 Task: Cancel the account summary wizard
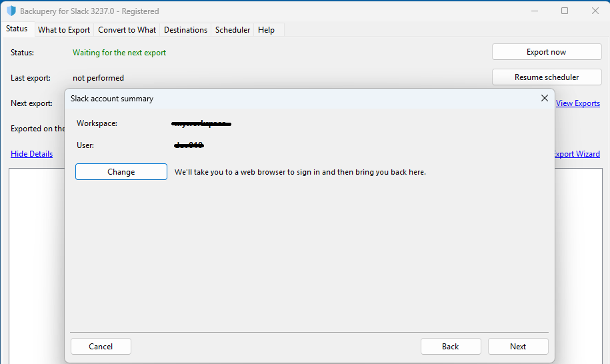[x=101, y=347]
